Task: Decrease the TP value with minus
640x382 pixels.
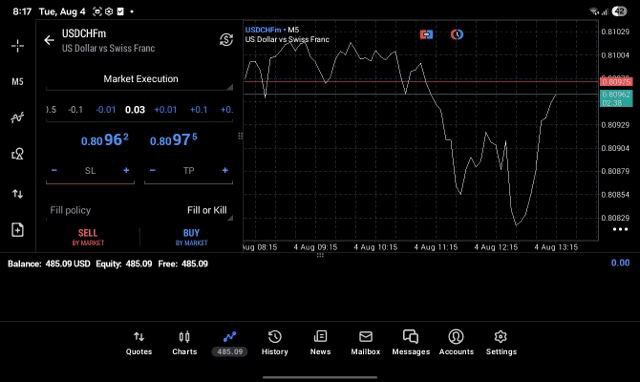Action: (153, 171)
